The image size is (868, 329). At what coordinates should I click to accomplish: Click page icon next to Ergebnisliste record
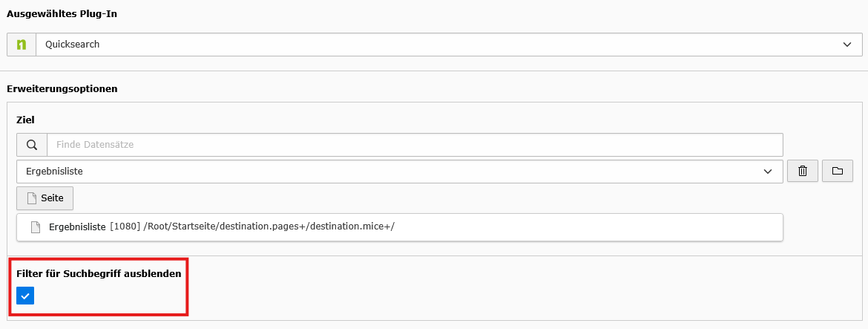(35, 227)
